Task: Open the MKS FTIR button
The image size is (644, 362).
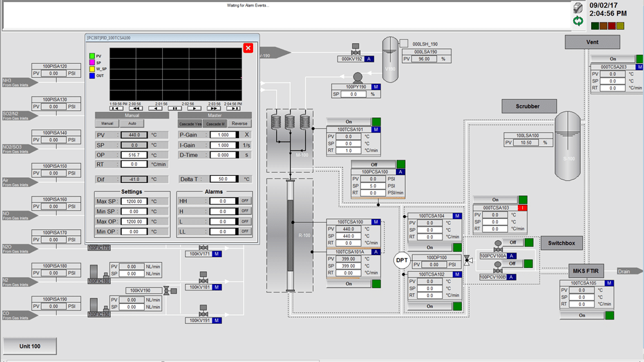Action: [x=586, y=271]
